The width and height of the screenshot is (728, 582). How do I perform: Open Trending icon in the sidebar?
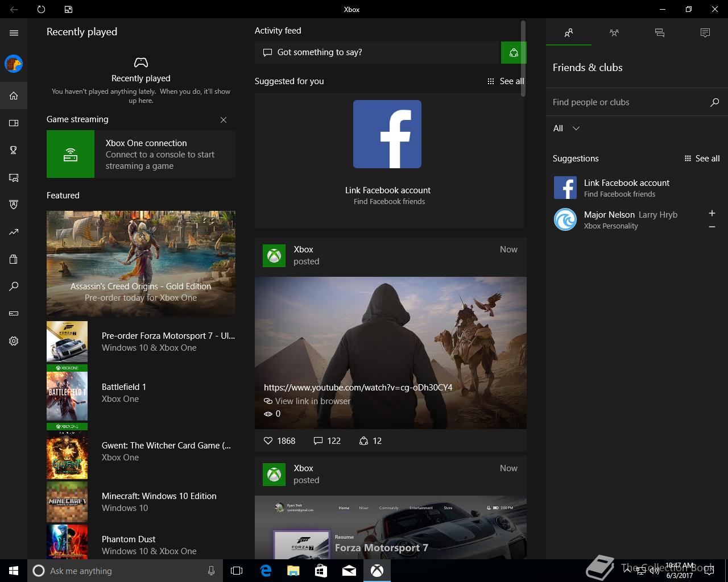coord(14,232)
